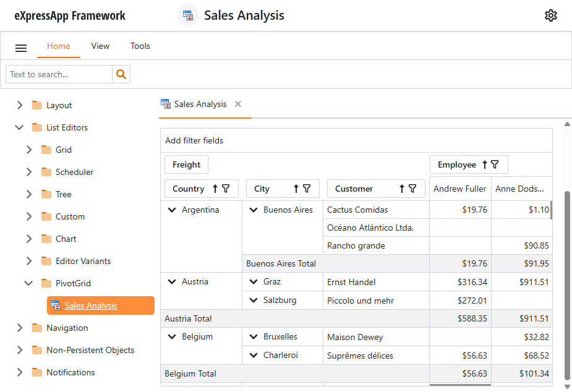Expand the Layout tree node
The height and width of the screenshot is (392, 572).
20,105
